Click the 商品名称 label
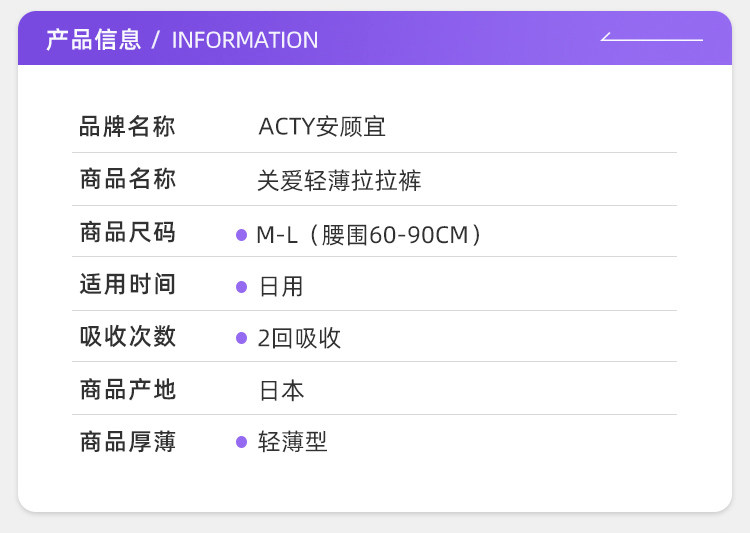This screenshot has height=533, width=750. (127, 180)
